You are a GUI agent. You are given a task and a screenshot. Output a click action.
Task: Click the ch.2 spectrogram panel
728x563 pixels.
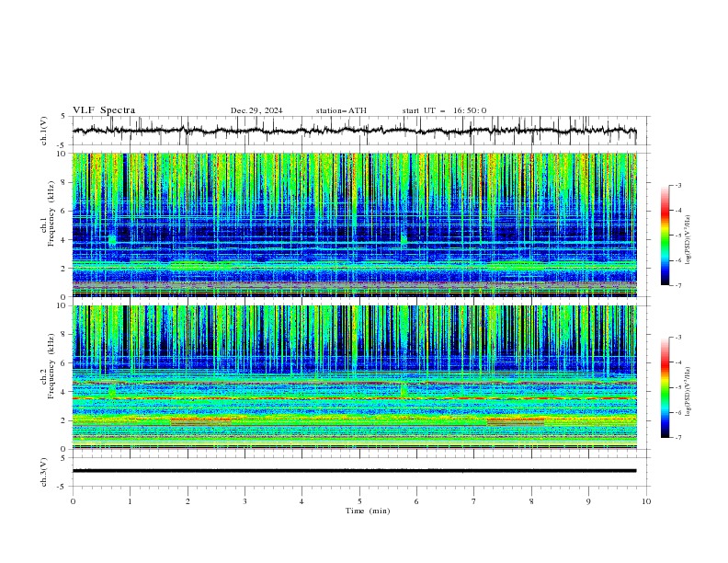(x=355, y=377)
